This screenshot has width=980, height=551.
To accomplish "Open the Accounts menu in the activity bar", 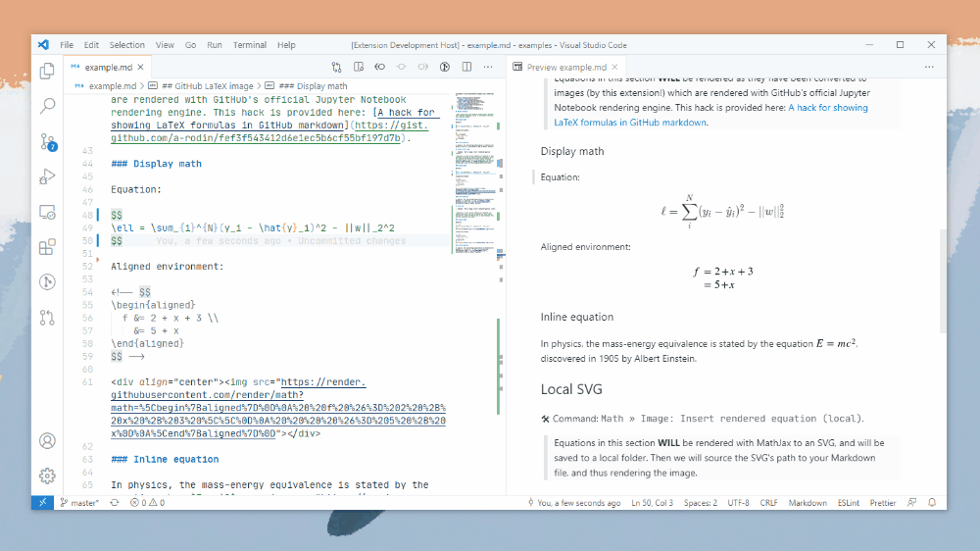I will [47, 441].
